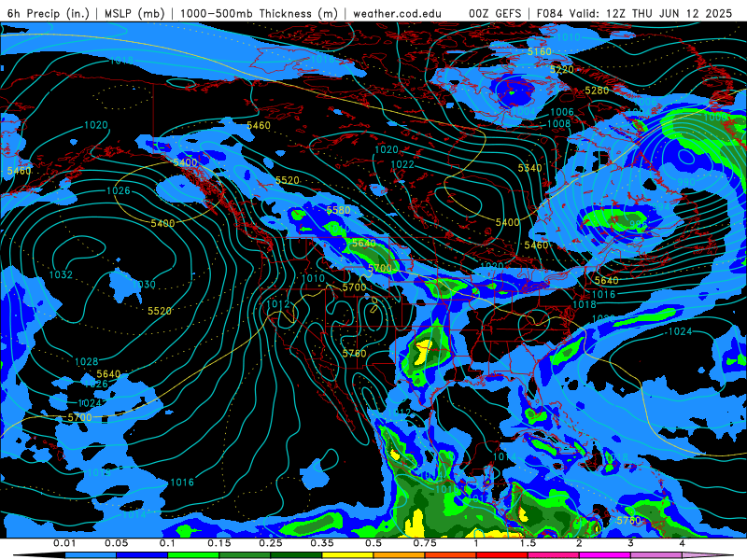Click 'F084 Valid: 12Z THU JUN 12 2025'

(634, 13)
